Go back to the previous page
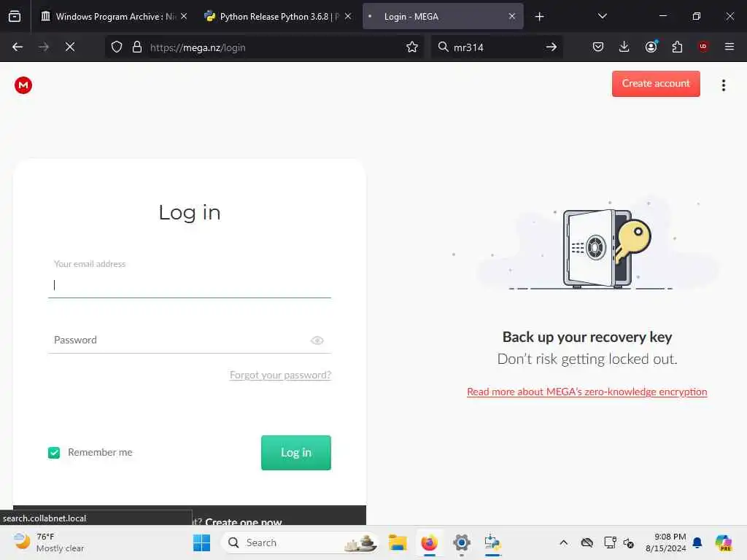Viewport: 747px width, 560px height. pos(18,47)
